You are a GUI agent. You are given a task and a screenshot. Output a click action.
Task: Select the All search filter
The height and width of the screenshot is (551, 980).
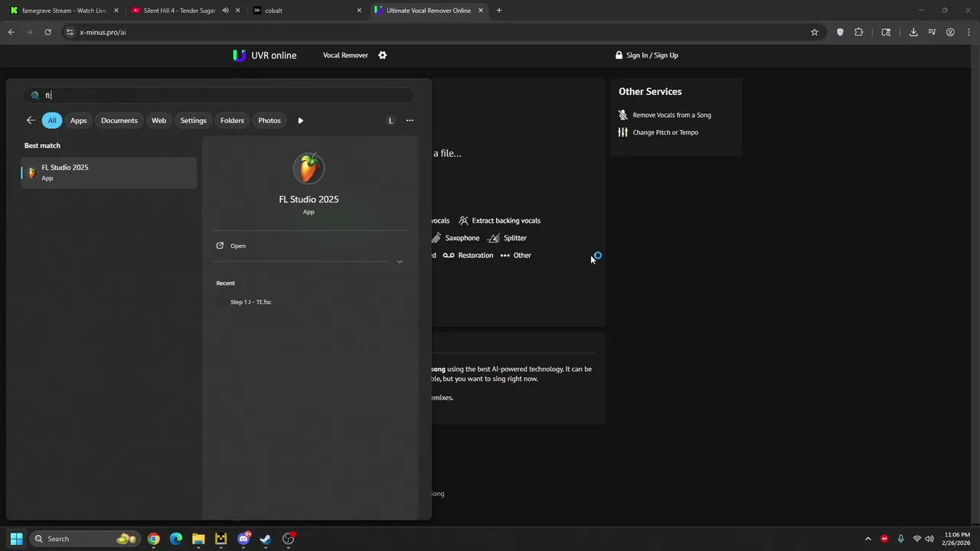tap(52, 120)
